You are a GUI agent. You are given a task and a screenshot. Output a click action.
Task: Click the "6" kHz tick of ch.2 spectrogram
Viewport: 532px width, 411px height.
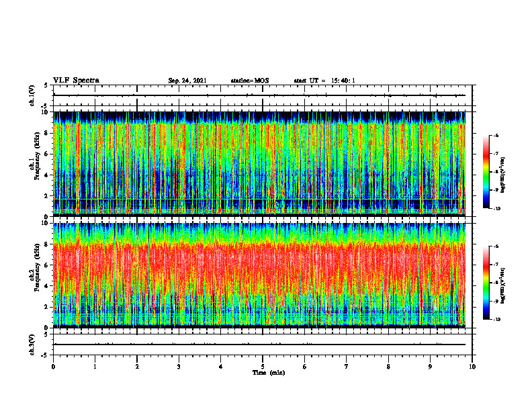(x=47, y=265)
